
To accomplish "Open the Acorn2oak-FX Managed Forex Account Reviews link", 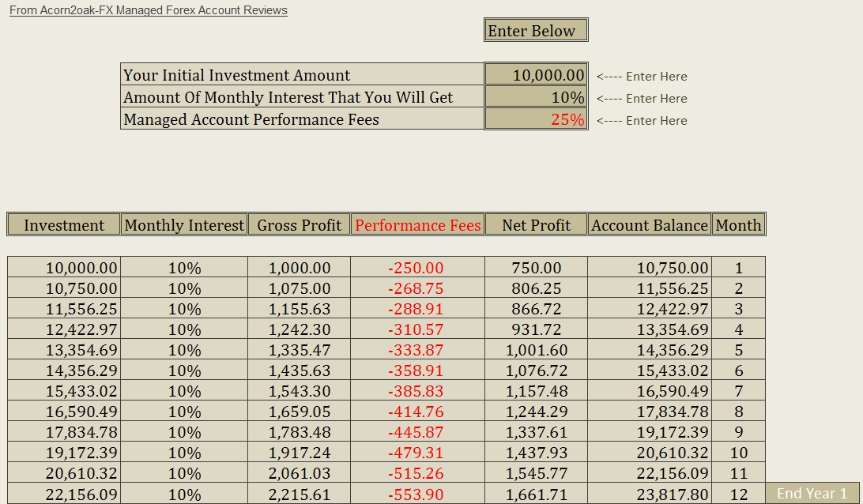I will coord(149,10).
